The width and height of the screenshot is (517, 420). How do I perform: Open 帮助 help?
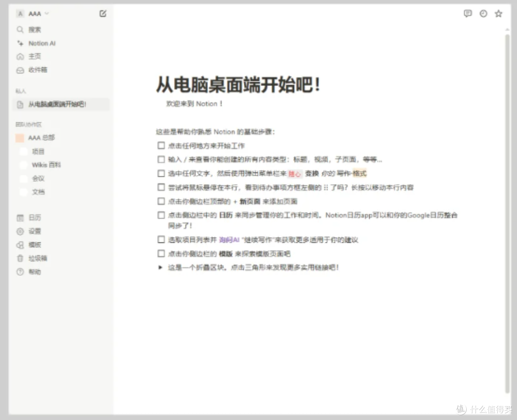(x=34, y=272)
